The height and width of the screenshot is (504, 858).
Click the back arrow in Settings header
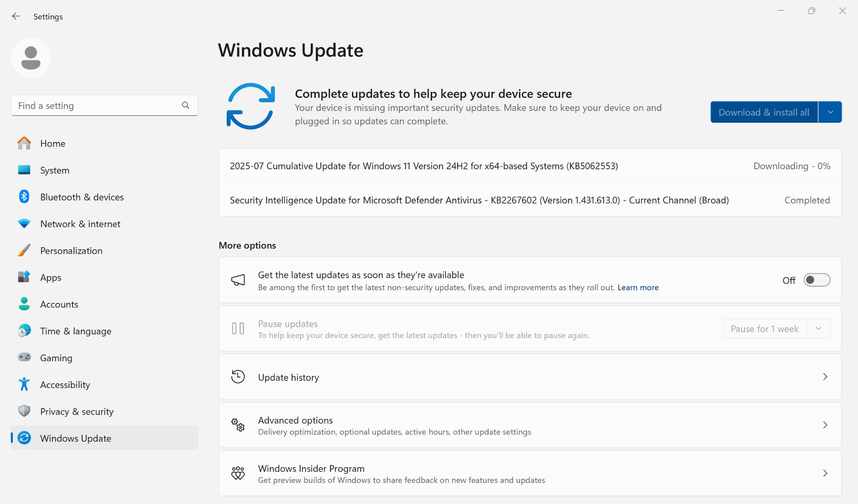(x=16, y=16)
